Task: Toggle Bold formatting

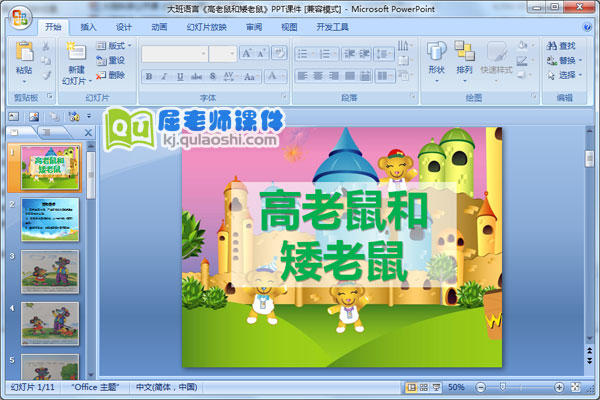Action: coord(148,76)
